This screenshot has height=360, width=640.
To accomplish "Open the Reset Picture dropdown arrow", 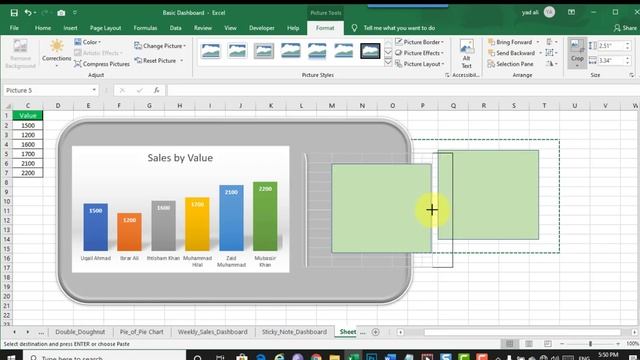I will point(182,61).
